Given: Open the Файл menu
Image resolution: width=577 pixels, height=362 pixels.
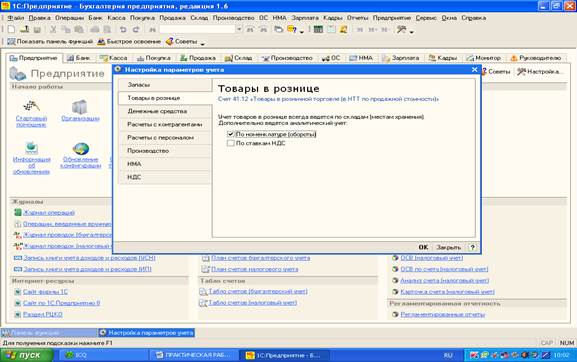Looking at the screenshot, I should (x=15, y=18).
